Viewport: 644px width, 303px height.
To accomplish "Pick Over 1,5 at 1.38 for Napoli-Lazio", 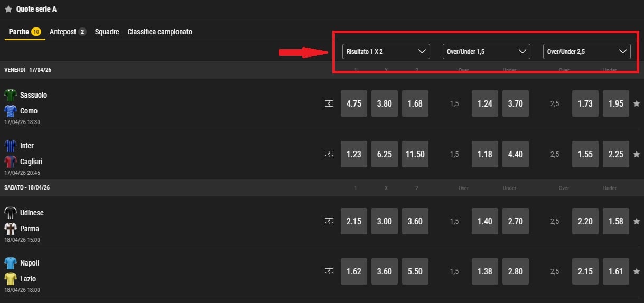I will (485, 271).
